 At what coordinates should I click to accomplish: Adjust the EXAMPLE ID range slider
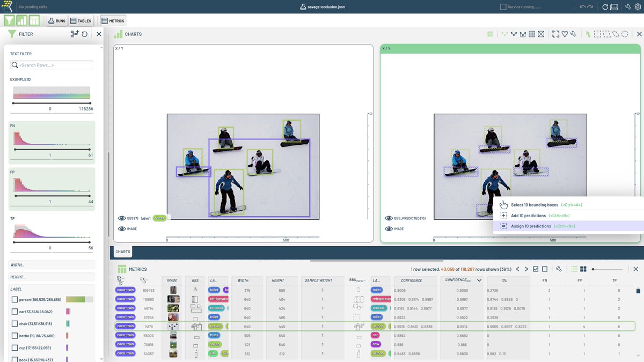pyautogui.click(x=52, y=103)
